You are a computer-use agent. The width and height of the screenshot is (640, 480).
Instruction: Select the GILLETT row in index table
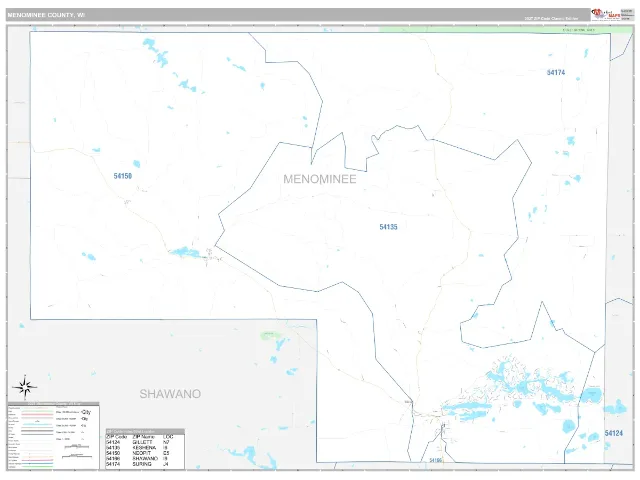tap(138, 442)
